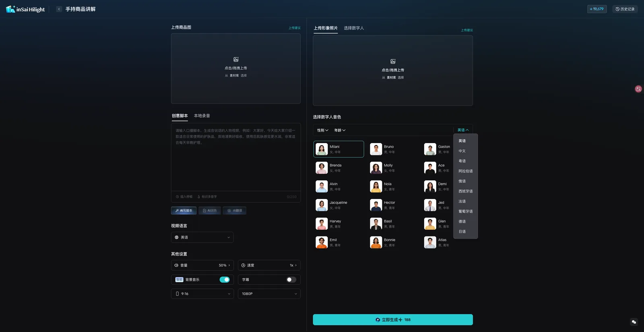Collapse the 英语 voice language dropdown
Image resolution: width=644 pixels, height=332 pixels.
463,130
